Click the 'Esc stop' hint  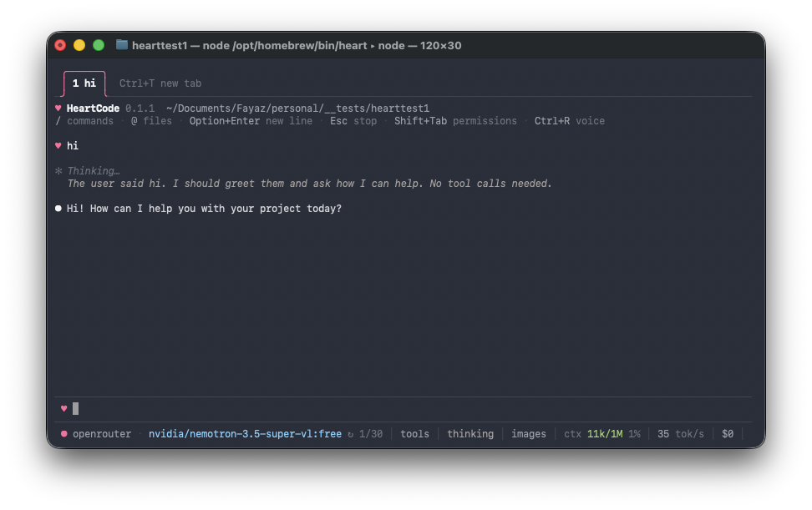click(x=353, y=121)
